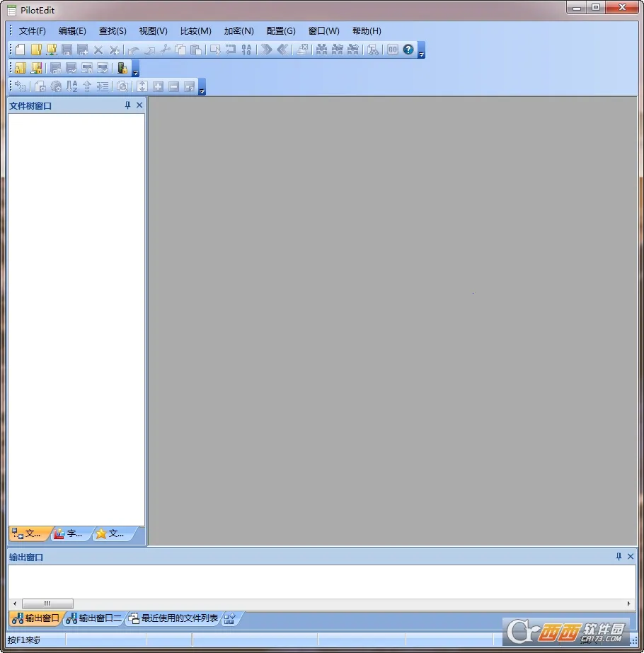Click the Sort A-Z toolbar icon

coord(71,86)
